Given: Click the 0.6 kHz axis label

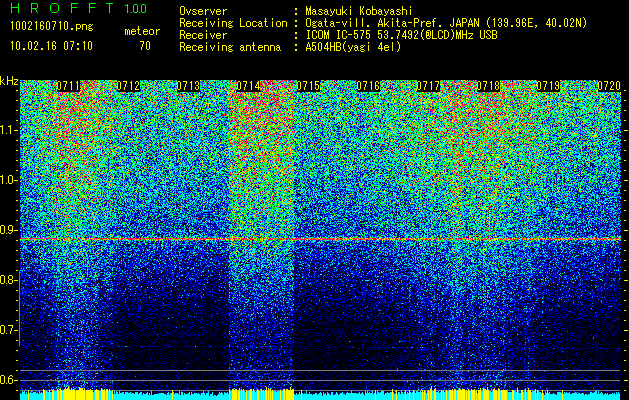Looking at the screenshot, I should (x=8, y=380).
